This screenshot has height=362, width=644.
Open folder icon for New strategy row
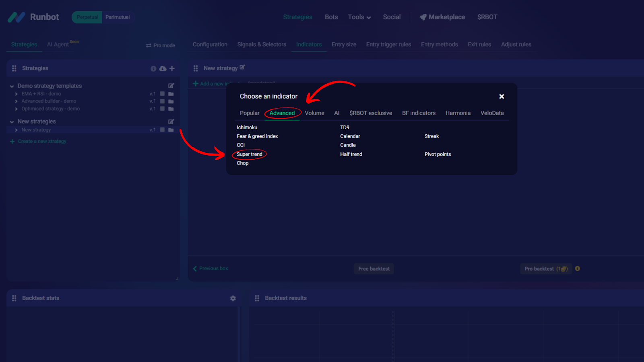171,130
